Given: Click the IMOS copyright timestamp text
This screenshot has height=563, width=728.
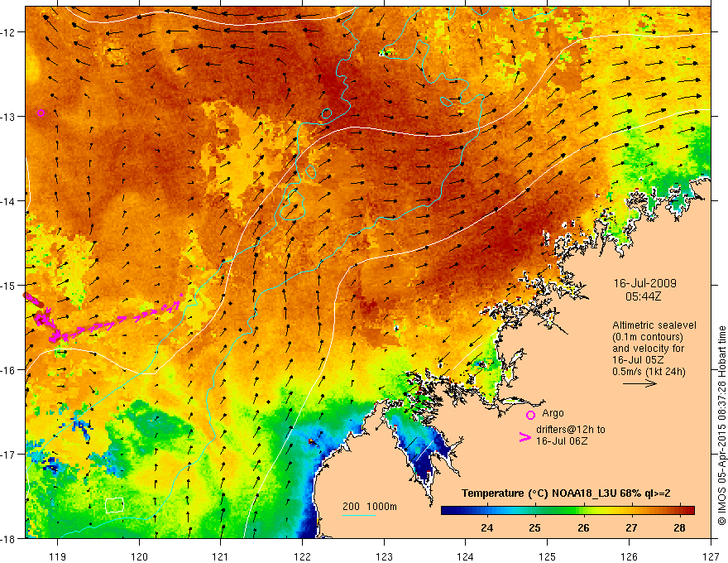Looking at the screenshot, I should click(x=721, y=426).
